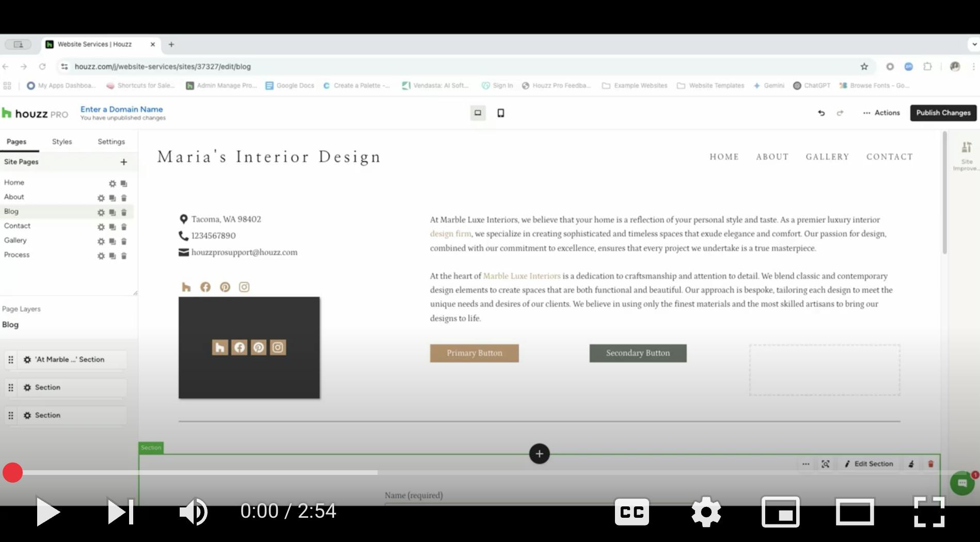Open settings gear for About page
The width and height of the screenshot is (980, 542).
coord(101,198)
